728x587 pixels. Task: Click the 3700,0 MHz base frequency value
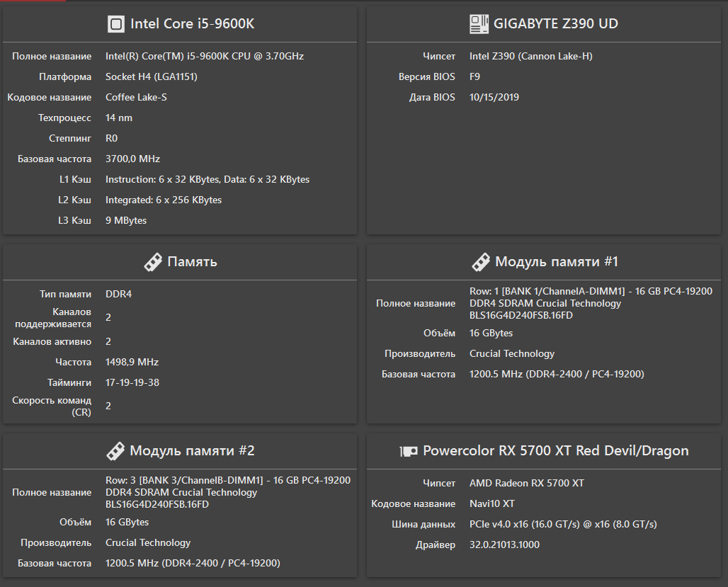(133, 159)
